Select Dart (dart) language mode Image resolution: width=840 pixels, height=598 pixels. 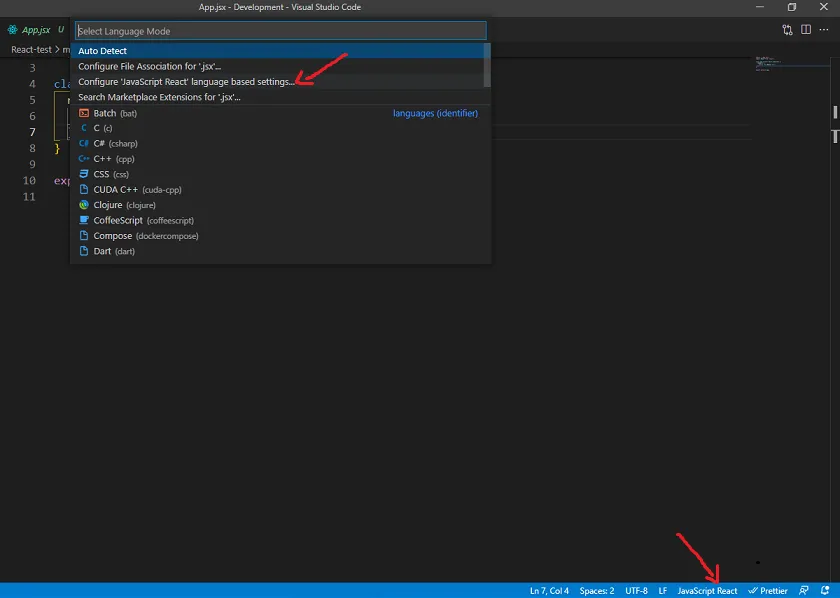click(x=277, y=251)
